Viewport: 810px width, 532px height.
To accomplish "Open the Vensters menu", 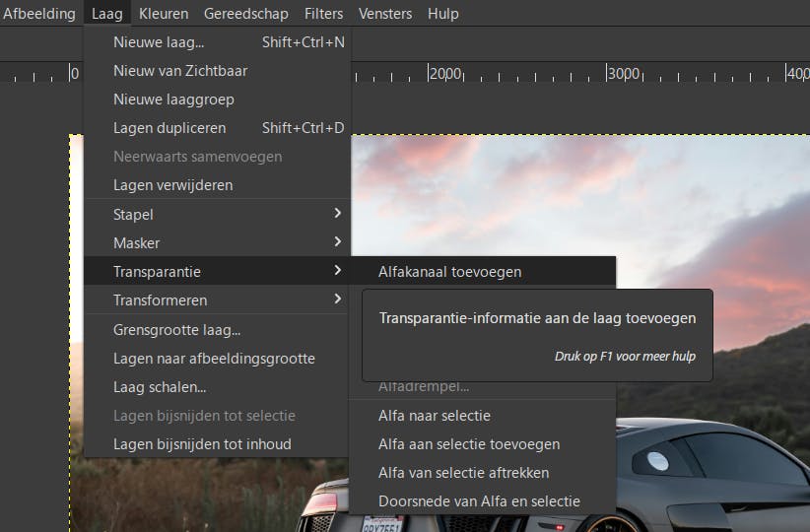I will 385,14.
